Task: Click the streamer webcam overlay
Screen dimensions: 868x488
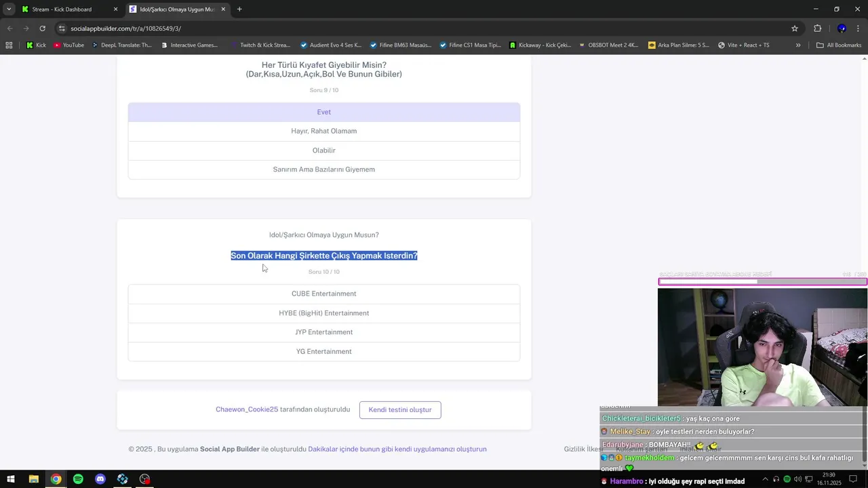Action: tap(762, 347)
